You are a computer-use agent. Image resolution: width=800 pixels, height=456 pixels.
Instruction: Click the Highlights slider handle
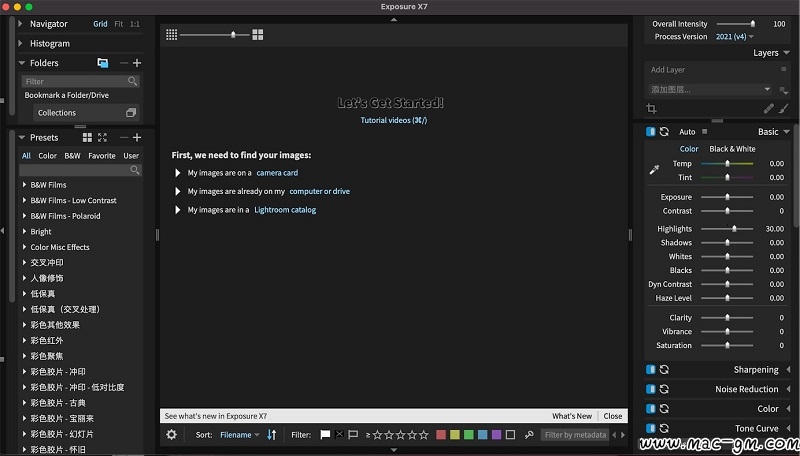pos(734,229)
